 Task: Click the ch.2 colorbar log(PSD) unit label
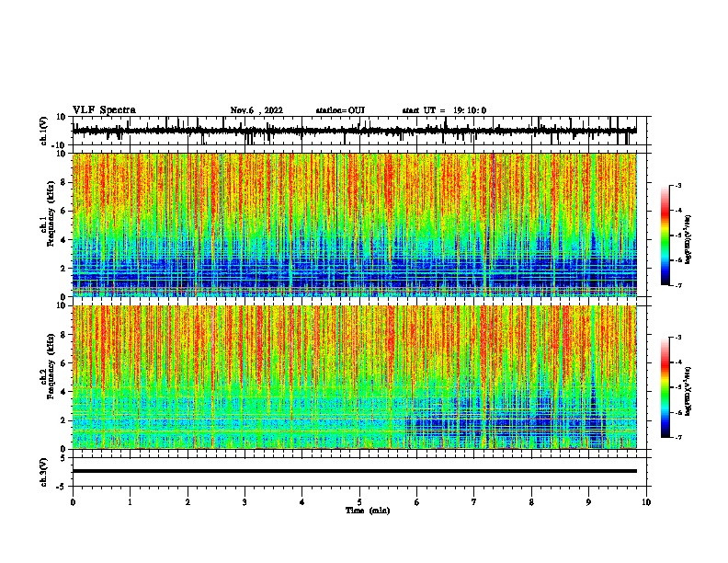[688, 391]
